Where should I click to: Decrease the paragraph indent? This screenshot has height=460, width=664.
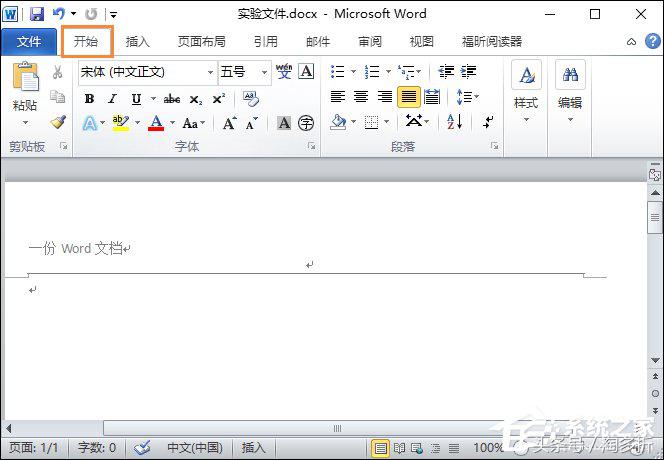446,72
